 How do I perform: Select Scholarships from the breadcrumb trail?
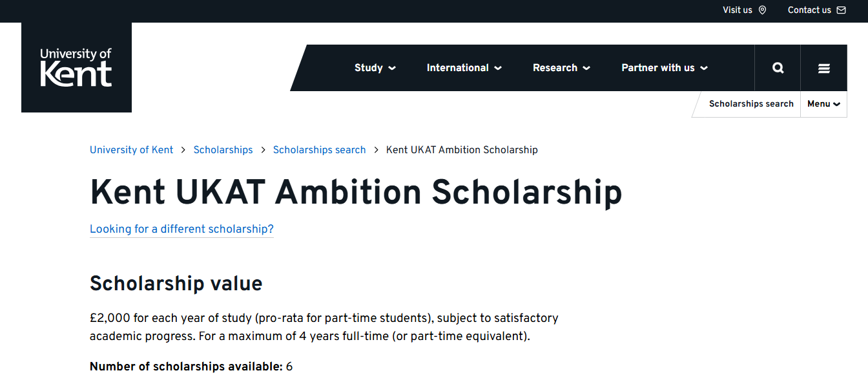(223, 149)
